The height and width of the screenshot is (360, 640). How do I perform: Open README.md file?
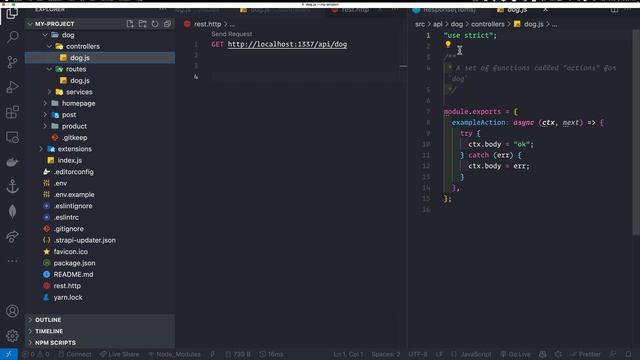pyautogui.click(x=100, y=274)
